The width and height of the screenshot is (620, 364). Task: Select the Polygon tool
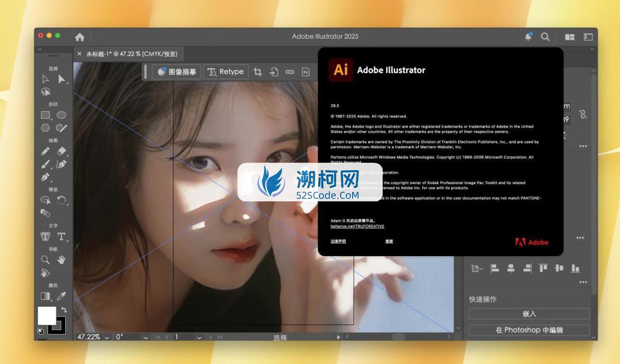tap(46, 128)
